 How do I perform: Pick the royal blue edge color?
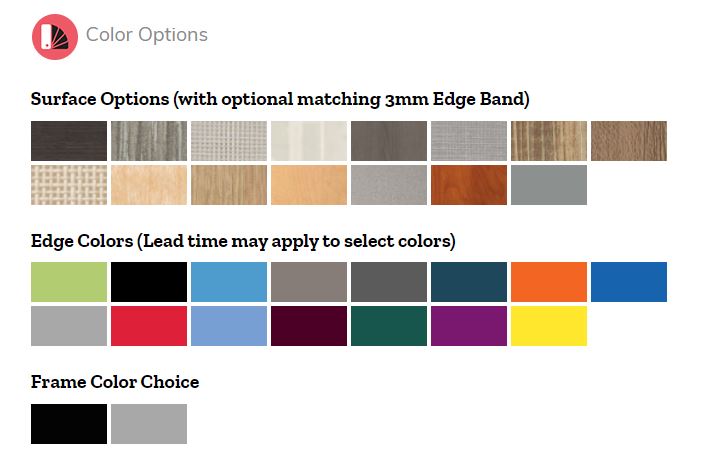tap(629, 282)
